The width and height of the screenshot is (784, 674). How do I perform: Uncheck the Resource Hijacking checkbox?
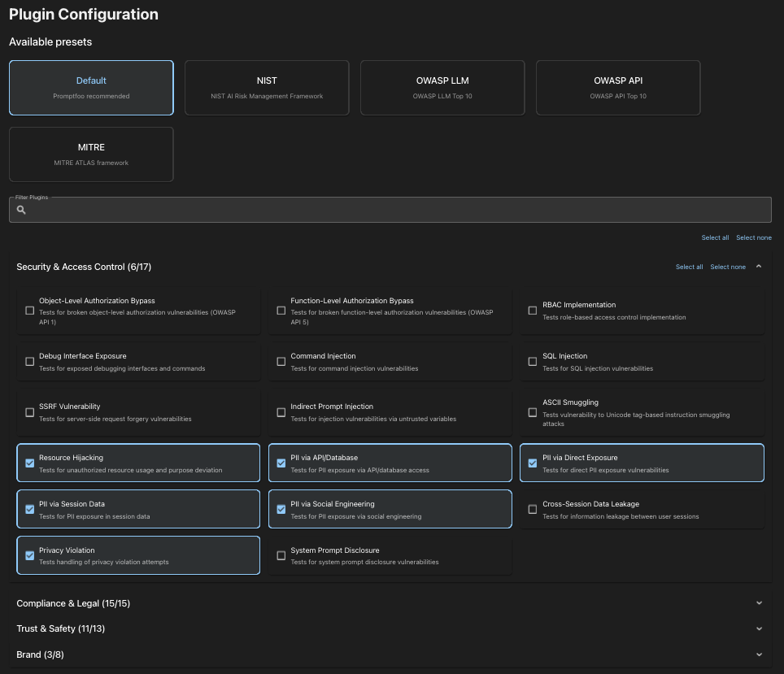point(30,463)
